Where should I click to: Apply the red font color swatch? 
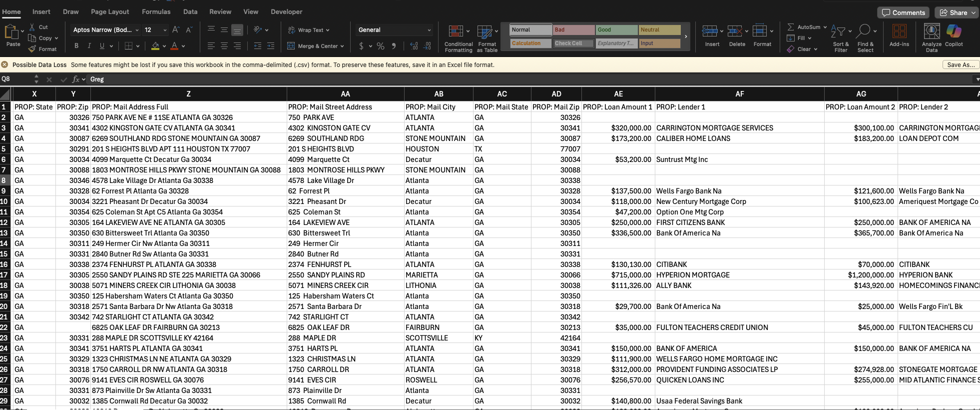click(174, 46)
